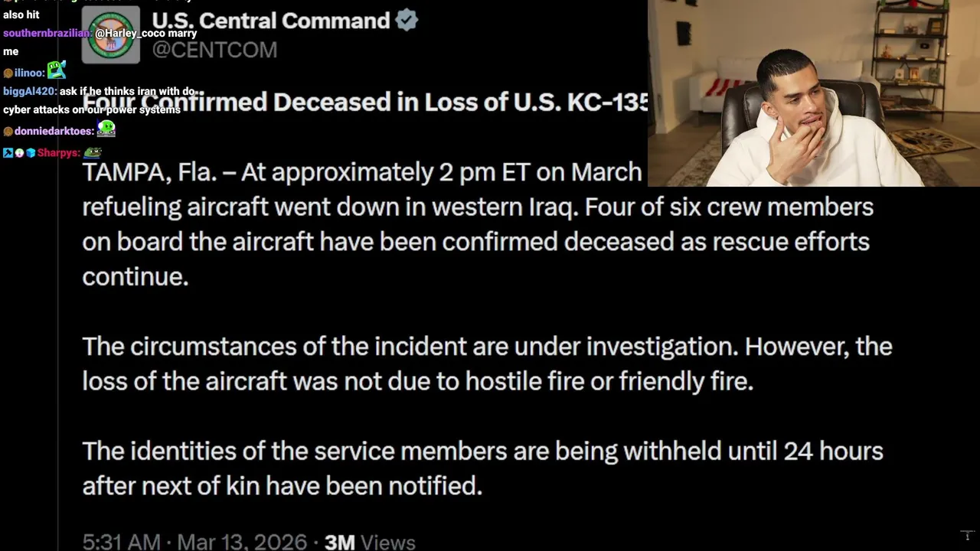Click the CENTCOM profile avatar
This screenshot has width=980, height=551.
coord(111,35)
